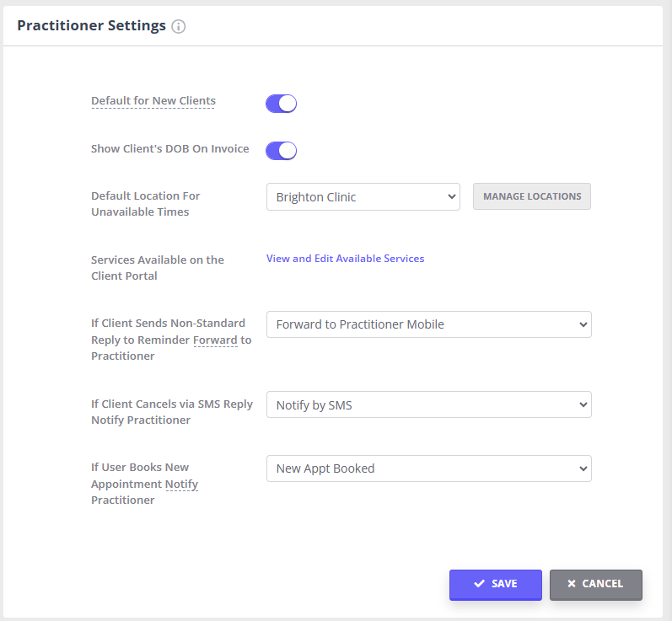Click the If Client Cancels via SMS Reply label
672x621 pixels.
[171, 412]
